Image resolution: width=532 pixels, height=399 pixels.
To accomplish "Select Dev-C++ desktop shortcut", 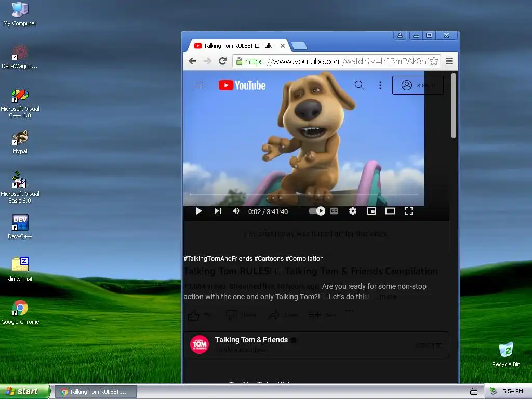I will pos(20,227).
